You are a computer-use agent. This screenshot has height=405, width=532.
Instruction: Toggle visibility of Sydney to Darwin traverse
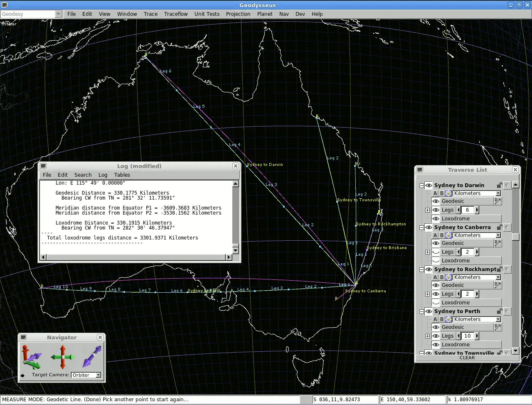click(429, 185)
